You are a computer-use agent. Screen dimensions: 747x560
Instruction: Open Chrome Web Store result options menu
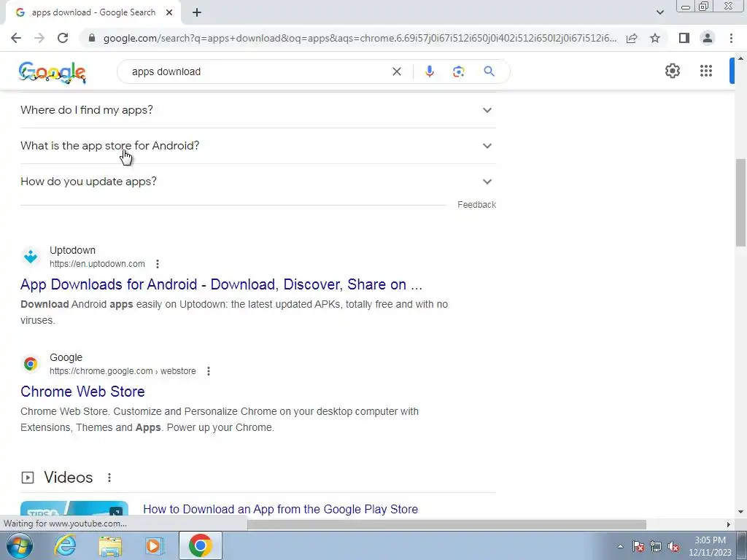click(208, 371)
